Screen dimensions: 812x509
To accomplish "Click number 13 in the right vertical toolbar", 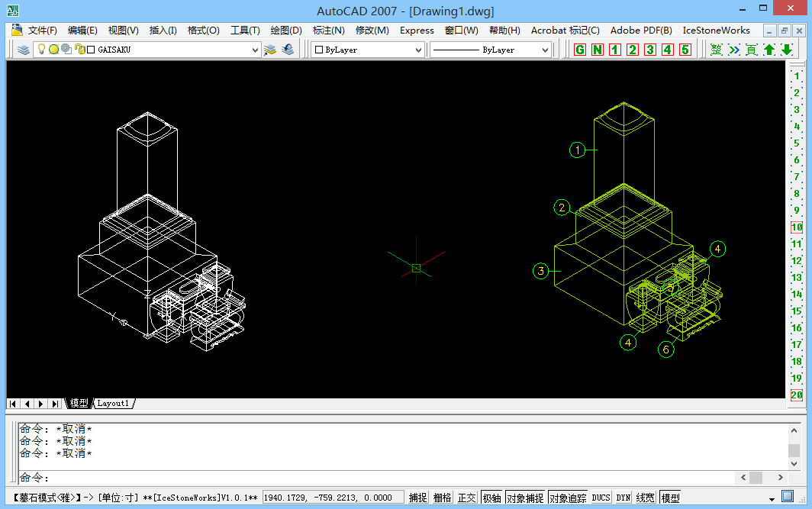I will [797, 278].
